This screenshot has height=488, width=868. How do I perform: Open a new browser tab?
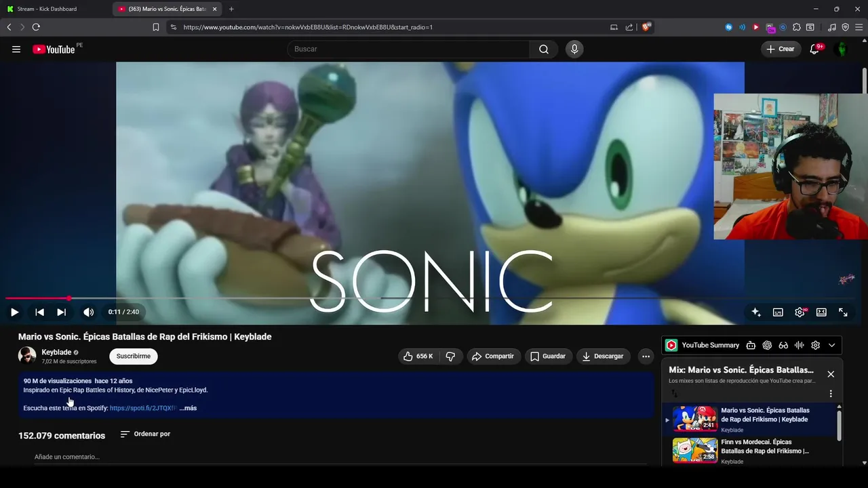pos(231,9)
